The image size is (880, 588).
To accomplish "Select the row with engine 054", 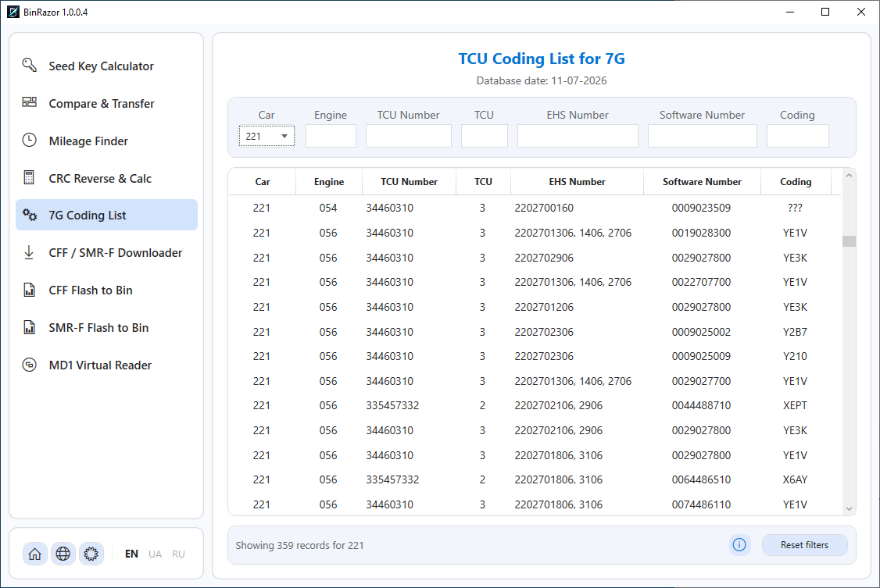I will (x=535, y=208).
